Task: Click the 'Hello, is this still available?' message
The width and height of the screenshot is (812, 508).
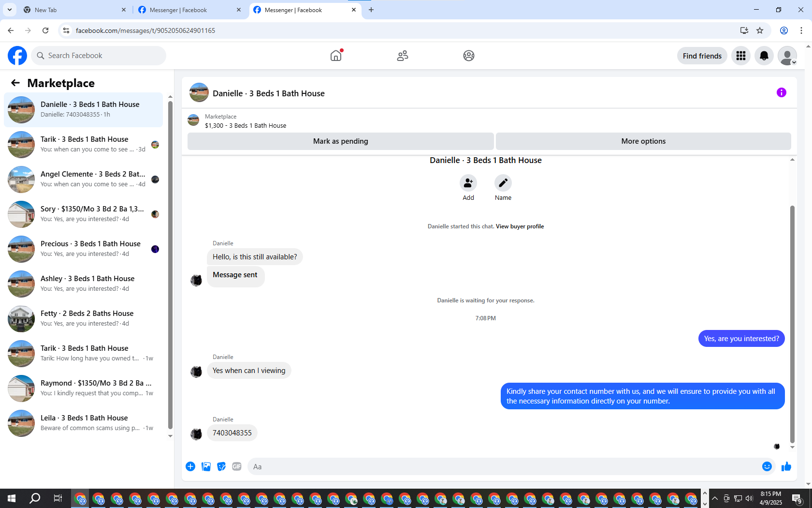Action: [255, 257]
